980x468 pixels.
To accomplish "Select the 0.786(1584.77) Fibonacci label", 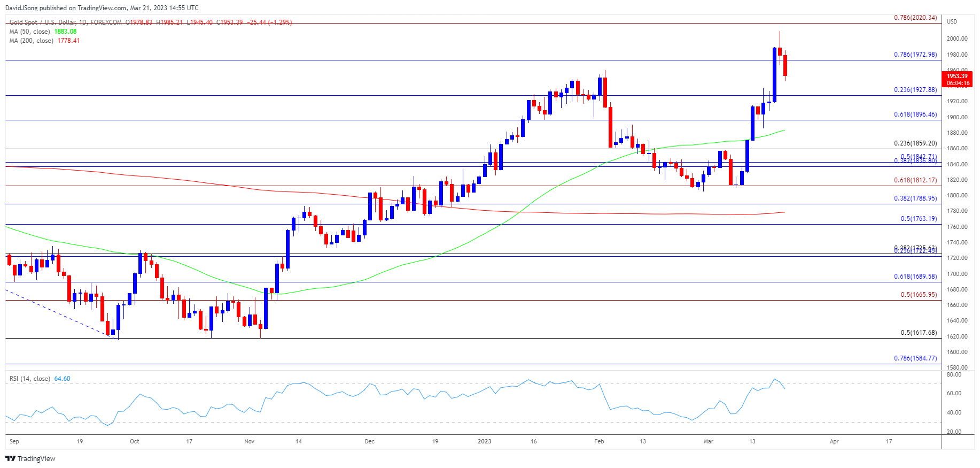I will pos(915,358).
